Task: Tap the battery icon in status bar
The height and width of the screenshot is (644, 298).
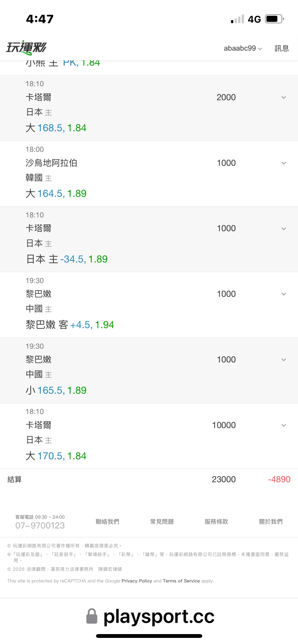Action: pyautogui.click(x=274, y=19)
